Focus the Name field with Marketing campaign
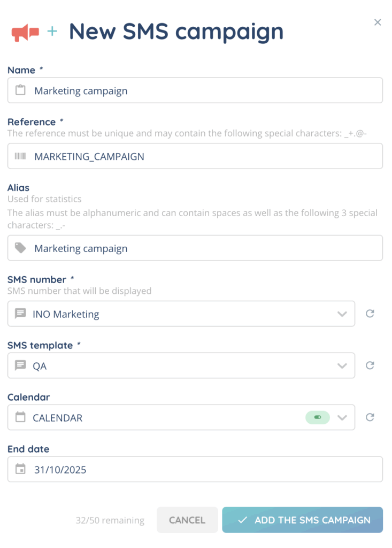Image resolution: width=392 pixels, height=548 pixels. coord(203,90)
